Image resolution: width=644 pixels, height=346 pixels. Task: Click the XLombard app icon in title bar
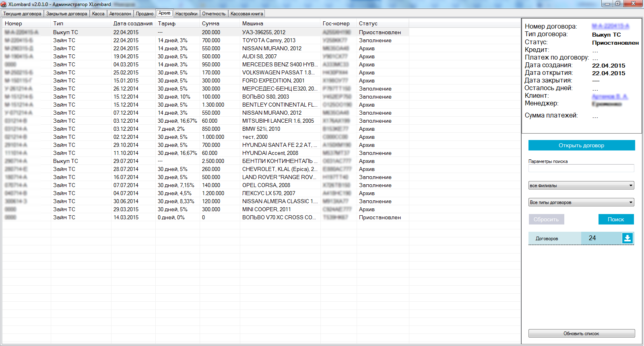[x=4, y=4]
